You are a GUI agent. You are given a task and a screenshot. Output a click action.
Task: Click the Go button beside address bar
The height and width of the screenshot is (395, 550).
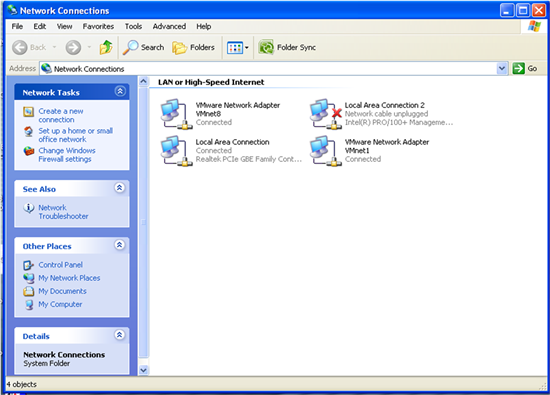(525, 68)
